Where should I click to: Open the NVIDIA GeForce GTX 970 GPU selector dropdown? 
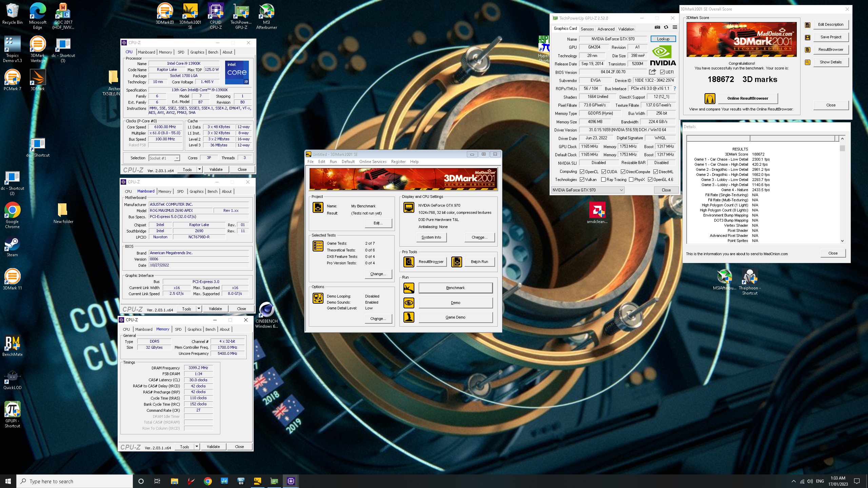[588, 190]
